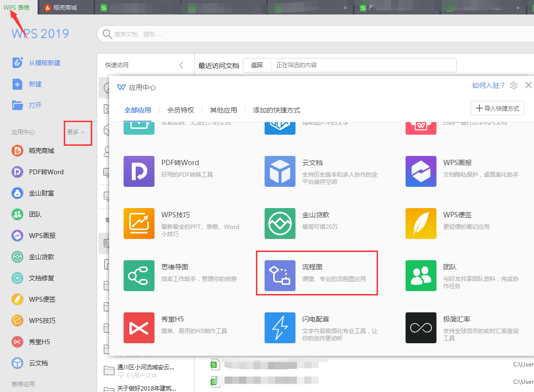Click the search box 搜索文档、模板
The image size is (534, 392).
[x=315, y=34]
